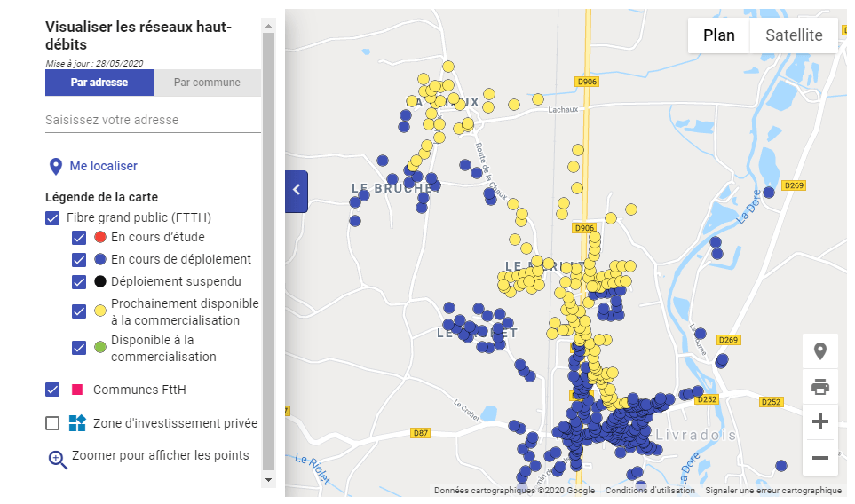Switch to the Par commune tab
The image size is (855, 504).
[207, 83]
